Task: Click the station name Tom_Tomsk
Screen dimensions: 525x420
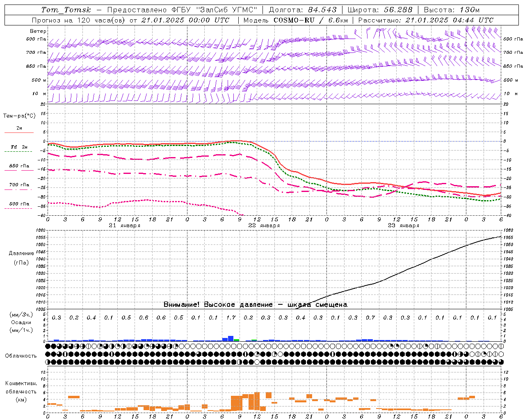Action: pos(66,9)
